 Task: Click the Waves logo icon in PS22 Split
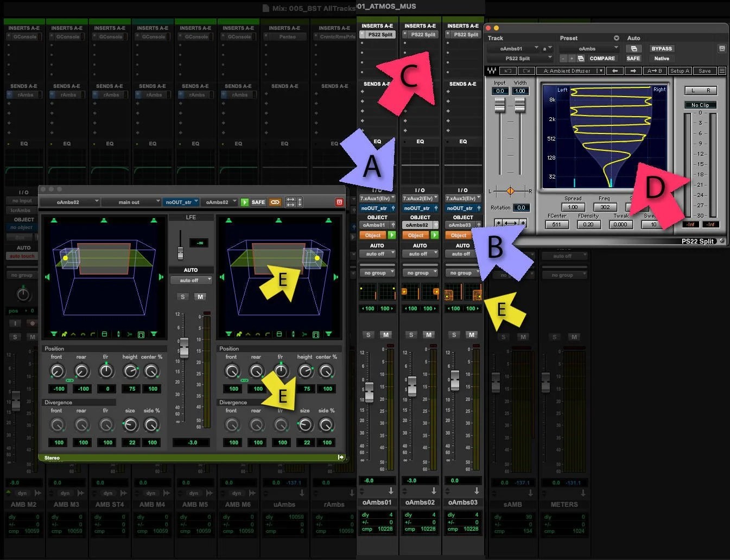[492, 71]
